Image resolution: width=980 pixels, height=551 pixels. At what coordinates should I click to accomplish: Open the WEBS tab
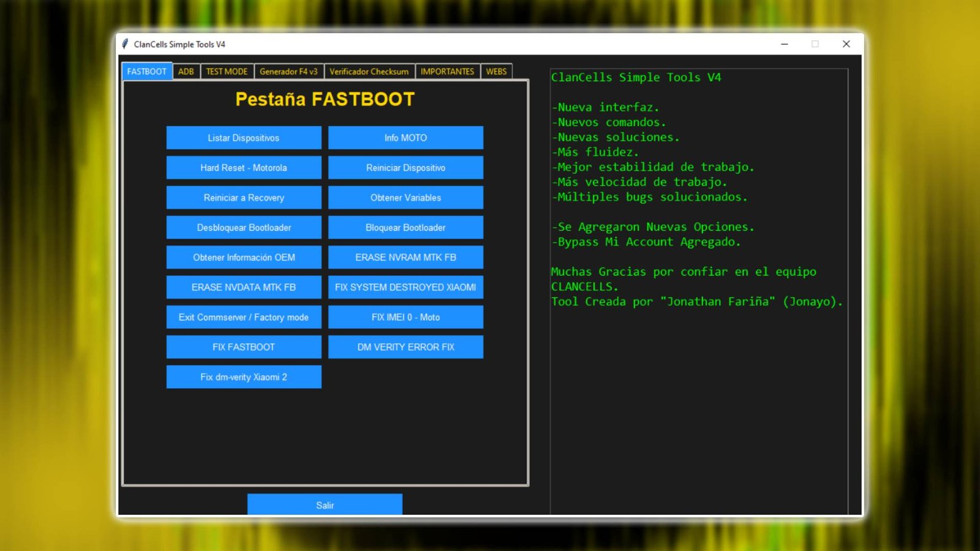pos(497,71)
